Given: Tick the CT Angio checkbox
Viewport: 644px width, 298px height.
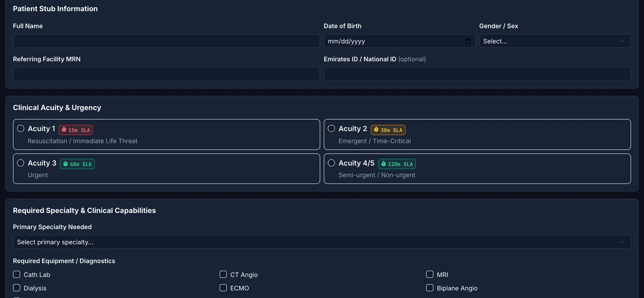Looking at the screenshot, I should click(223, 274).
